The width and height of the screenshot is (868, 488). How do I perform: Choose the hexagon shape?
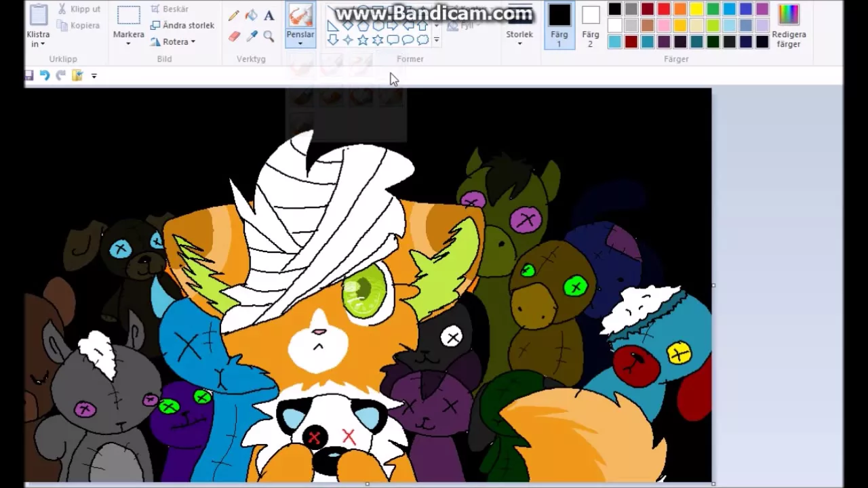click(x=378, y=26)
